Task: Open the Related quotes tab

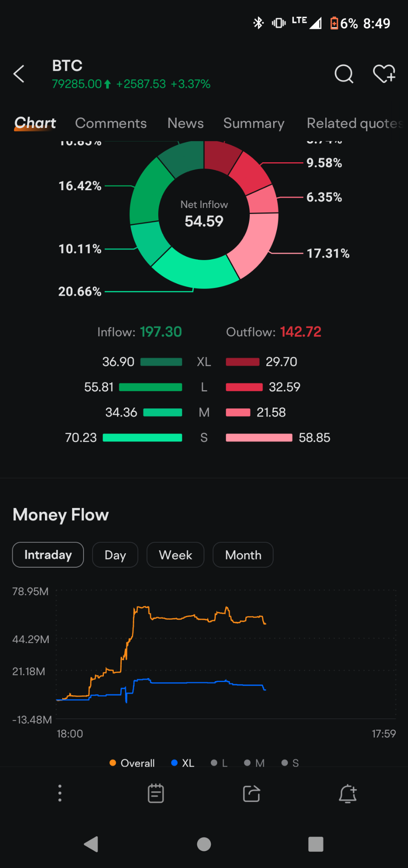Action: click(355, 123)
